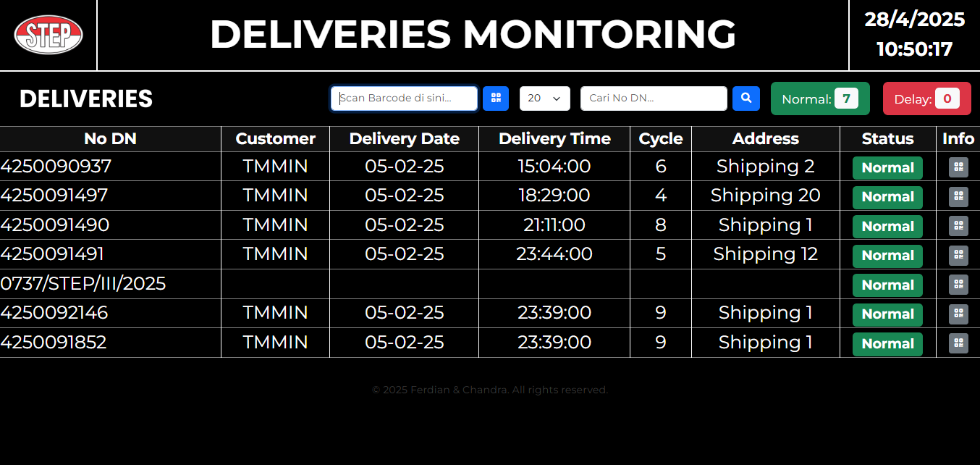980x465 pixels.
Task: Click the STEP logo
Action: point(47,34)
